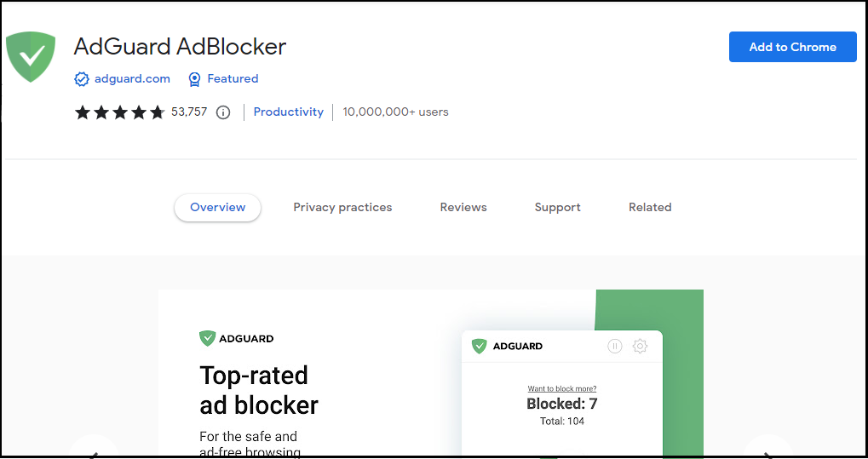Click the small AdGuard shield in popup header
Screen dimensions: 868x459
(x=479, y=346)
